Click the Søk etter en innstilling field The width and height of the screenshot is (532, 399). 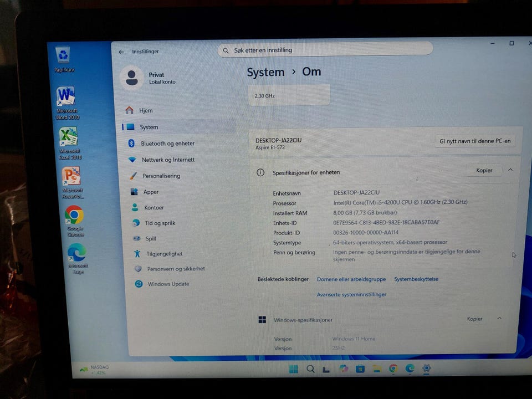(x=325, y=49)
